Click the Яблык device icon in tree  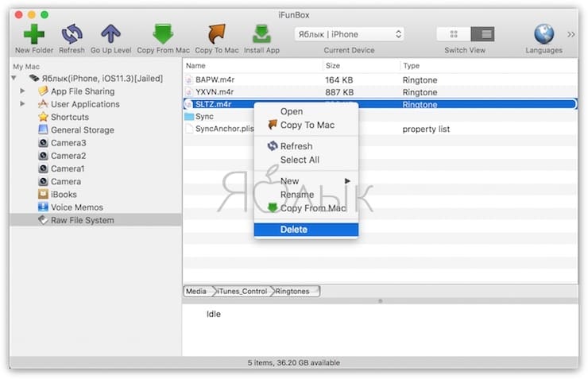[x=34, y=78]
